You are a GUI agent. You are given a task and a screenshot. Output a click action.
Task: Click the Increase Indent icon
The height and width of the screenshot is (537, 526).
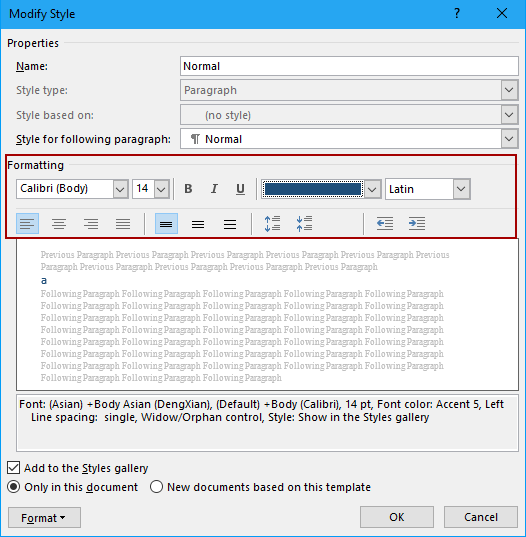(417, 224)
